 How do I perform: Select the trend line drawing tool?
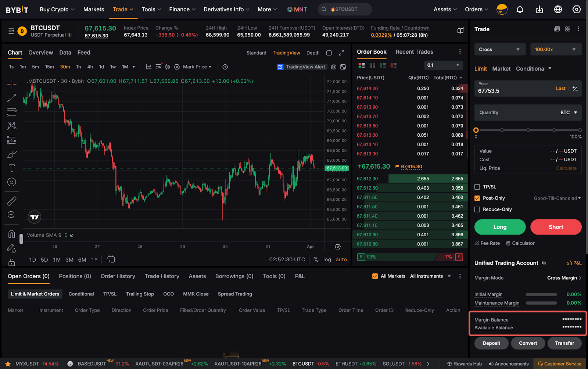(x=12, y=98)
